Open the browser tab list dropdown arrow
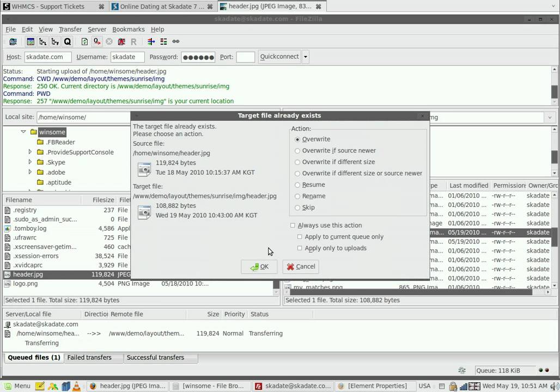The image size is (560, 392). coord(553,7)
